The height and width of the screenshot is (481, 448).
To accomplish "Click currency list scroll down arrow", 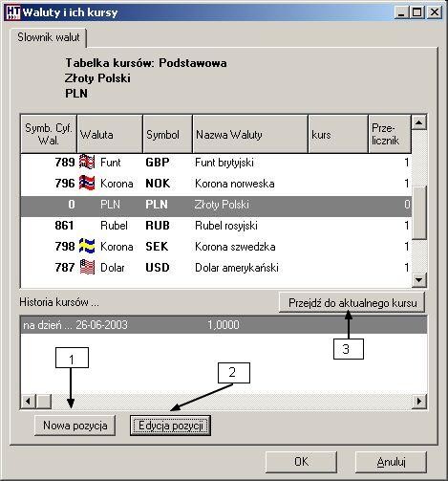I will 419,280.
